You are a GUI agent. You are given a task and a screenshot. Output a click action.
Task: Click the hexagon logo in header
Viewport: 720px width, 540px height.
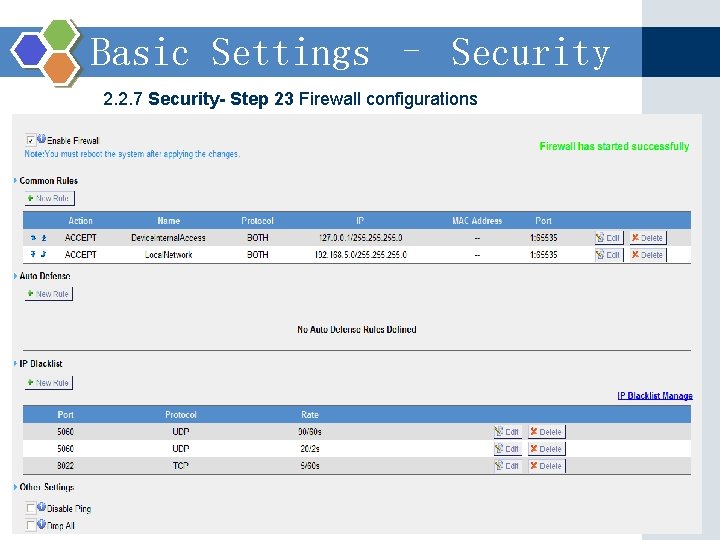pyautogui.click(x=46, y=52)
